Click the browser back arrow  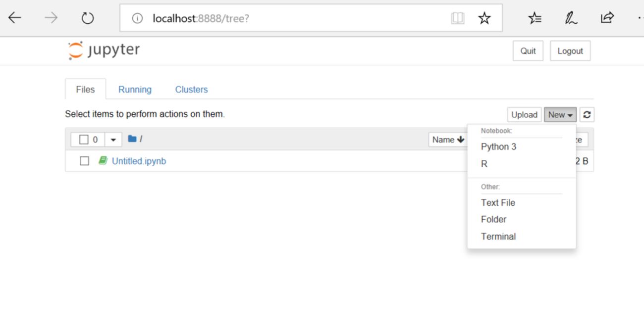pyautogui.click(x=15, y=18)
